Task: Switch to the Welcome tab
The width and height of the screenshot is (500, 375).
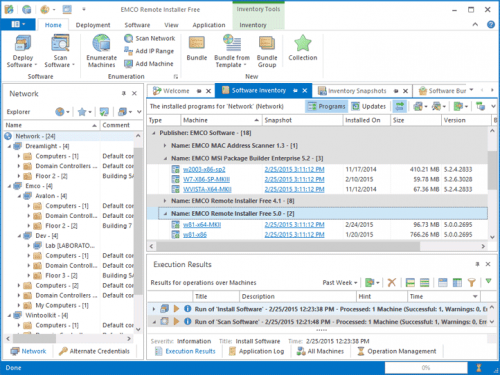Action: pos(176,91)
